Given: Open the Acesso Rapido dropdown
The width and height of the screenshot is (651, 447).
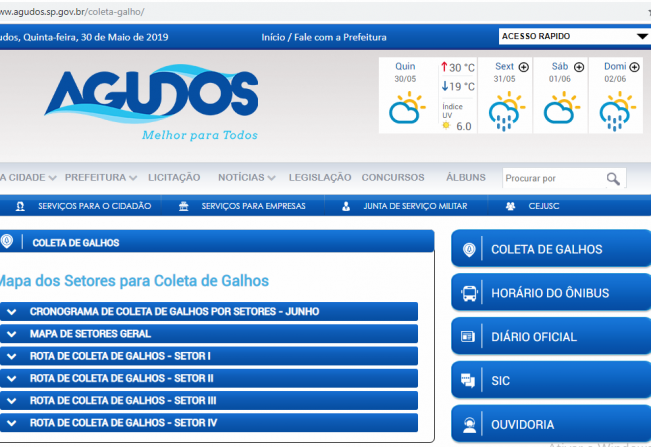Looking at the screenshot, I should coord(574,37).
